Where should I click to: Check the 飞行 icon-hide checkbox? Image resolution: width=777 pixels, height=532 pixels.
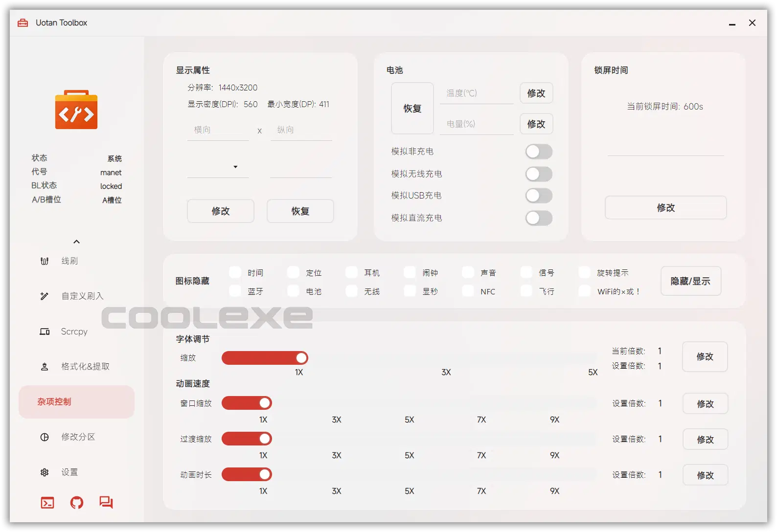(x=526, y=291)
